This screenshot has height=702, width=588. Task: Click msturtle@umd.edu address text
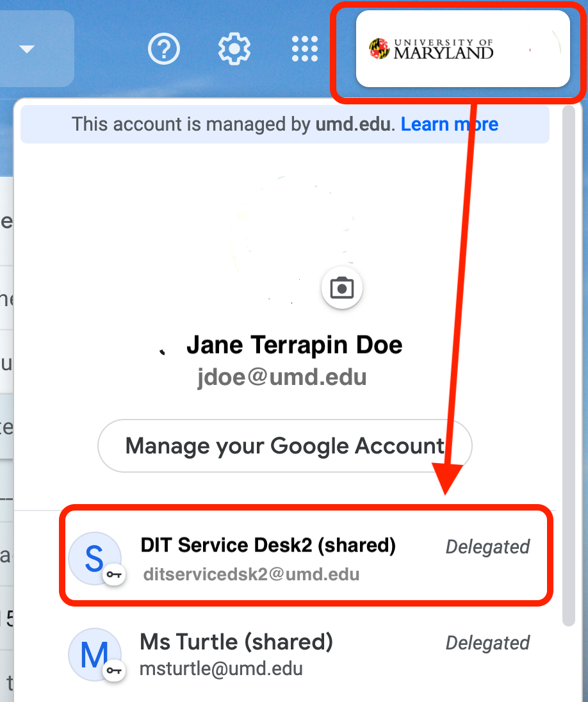coord(221,669)
